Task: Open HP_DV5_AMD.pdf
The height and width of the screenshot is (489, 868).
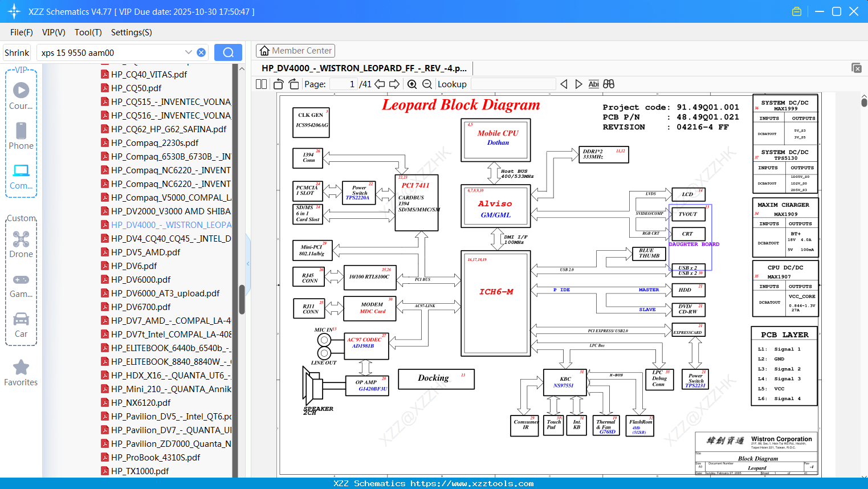Action: click(145, 252)
